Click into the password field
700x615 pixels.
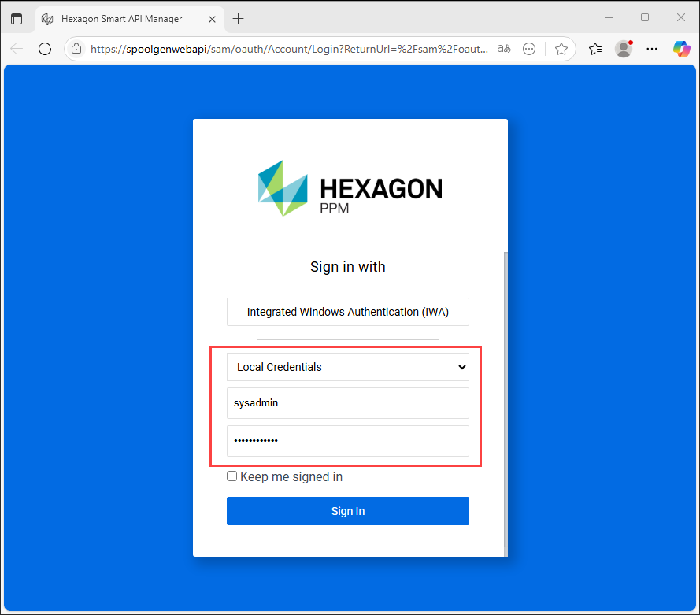(x=347, y=441)
